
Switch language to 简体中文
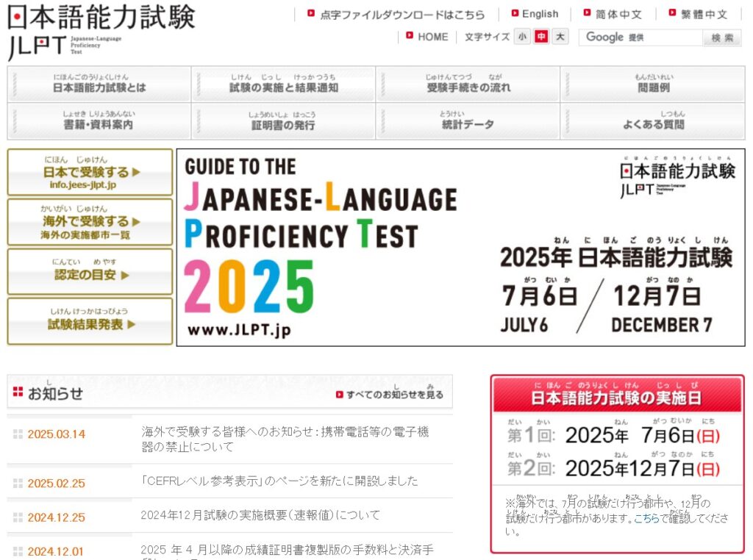618,15
